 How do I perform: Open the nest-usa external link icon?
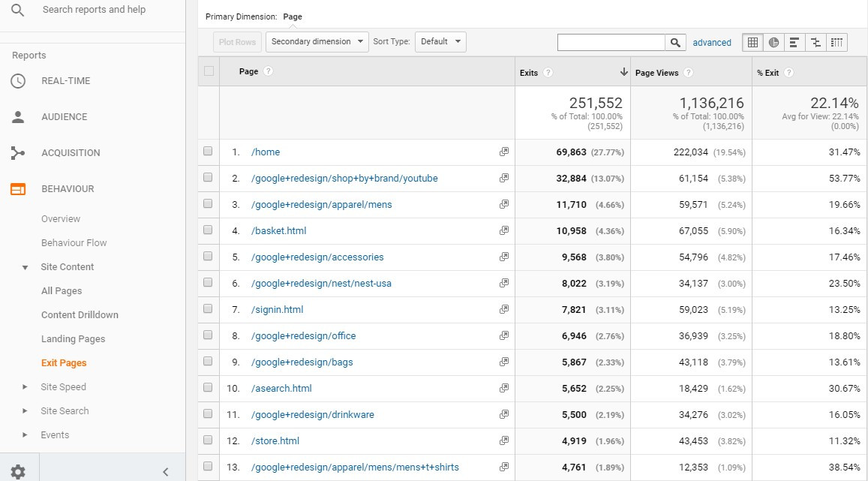[x=503, y=283]
